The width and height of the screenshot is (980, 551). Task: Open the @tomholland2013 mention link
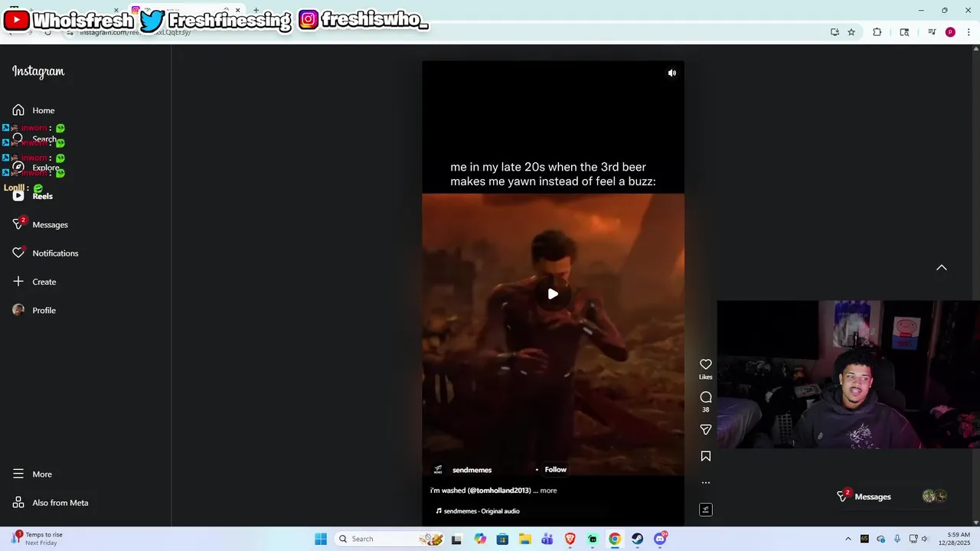499,491
